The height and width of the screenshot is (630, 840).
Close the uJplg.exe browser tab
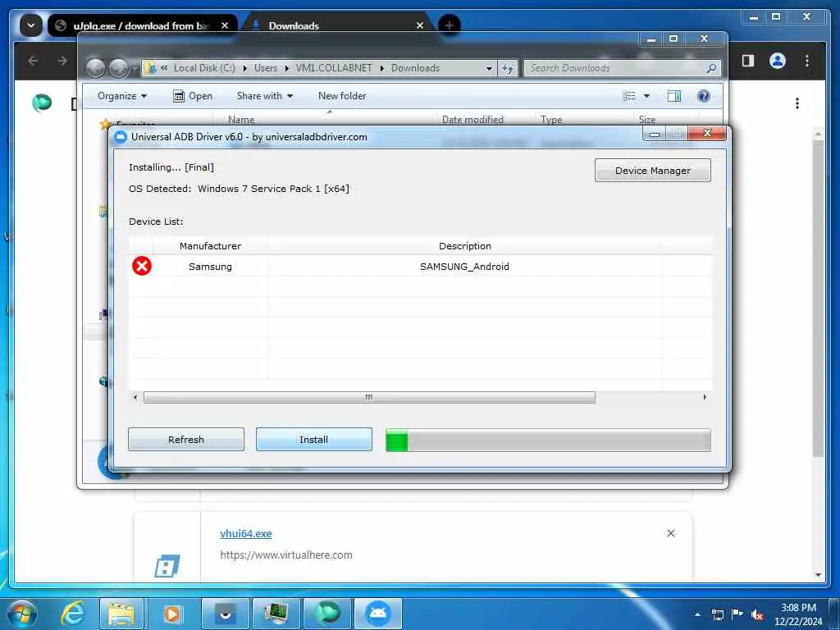click(225, 25)
